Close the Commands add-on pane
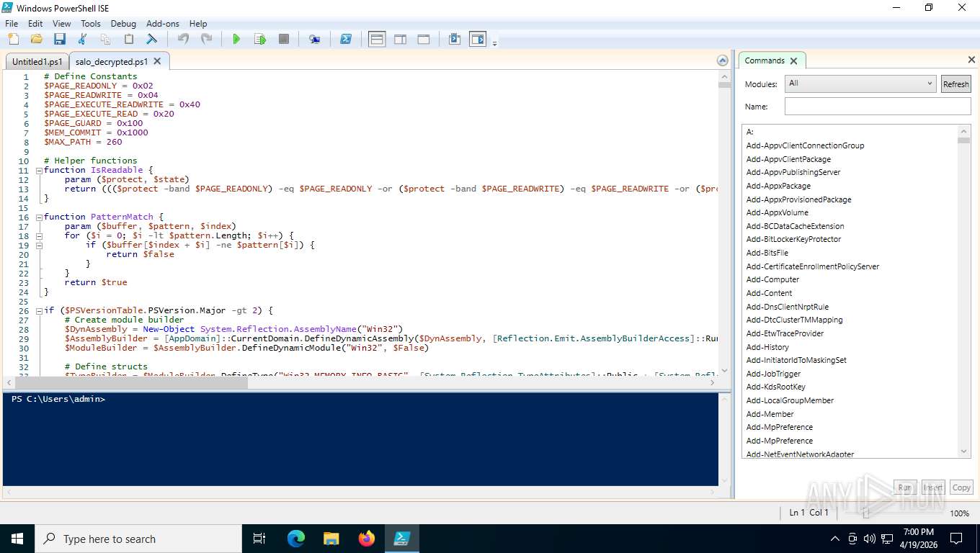The image size is (980, 553). click(x=971, y=60)
